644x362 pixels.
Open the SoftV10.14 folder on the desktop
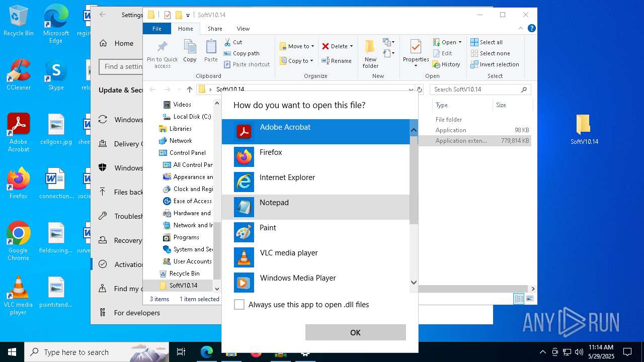(584, 130)
